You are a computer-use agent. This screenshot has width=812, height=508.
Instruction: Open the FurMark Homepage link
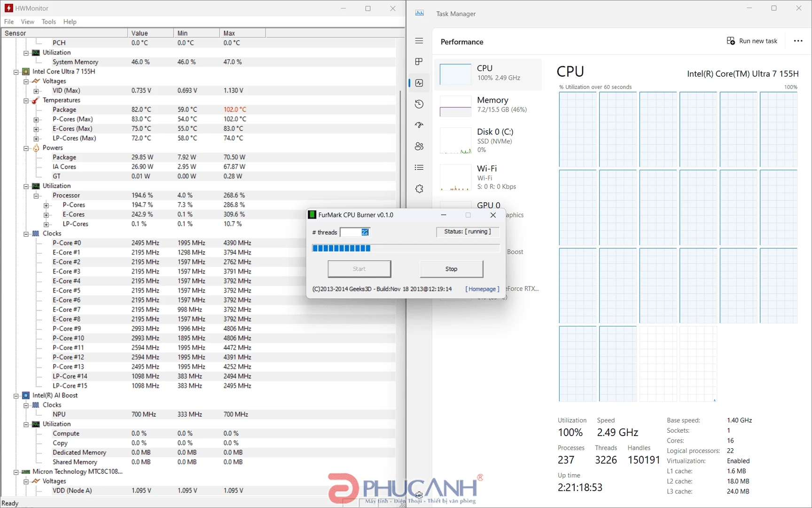[x=482, y=289]
